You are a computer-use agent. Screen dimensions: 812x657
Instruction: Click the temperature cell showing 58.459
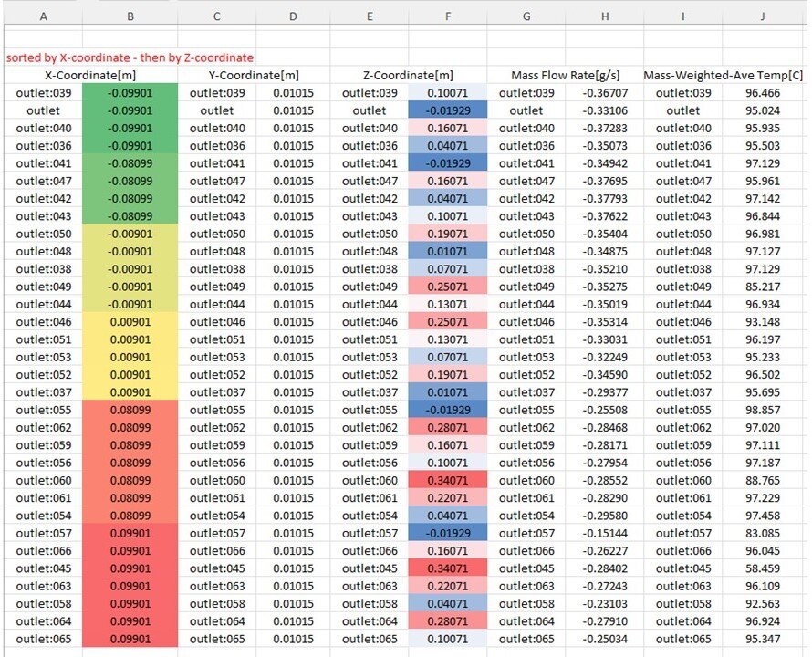click(x=764, y=568)
